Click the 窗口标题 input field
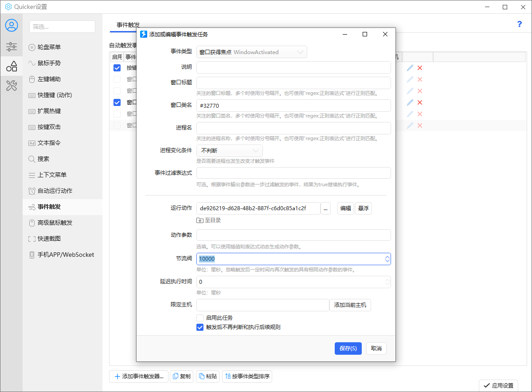 click(293, 83)
